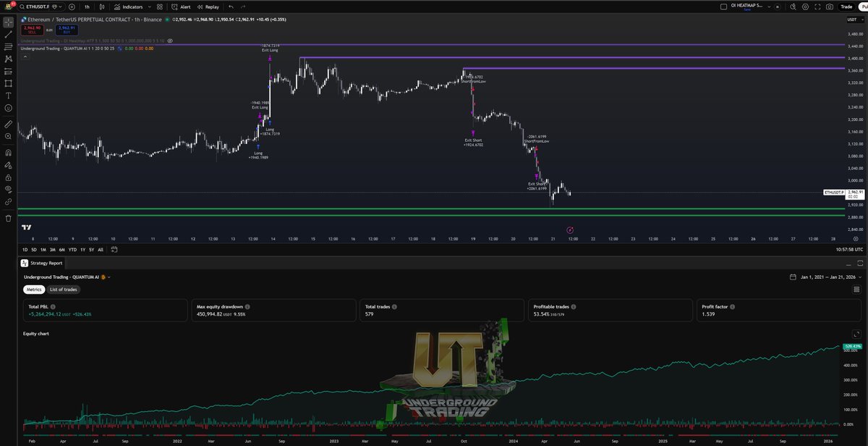Open indicator templates grid icon
The height and width of the screenshot is (446, 868).
[x=160, y=7]
